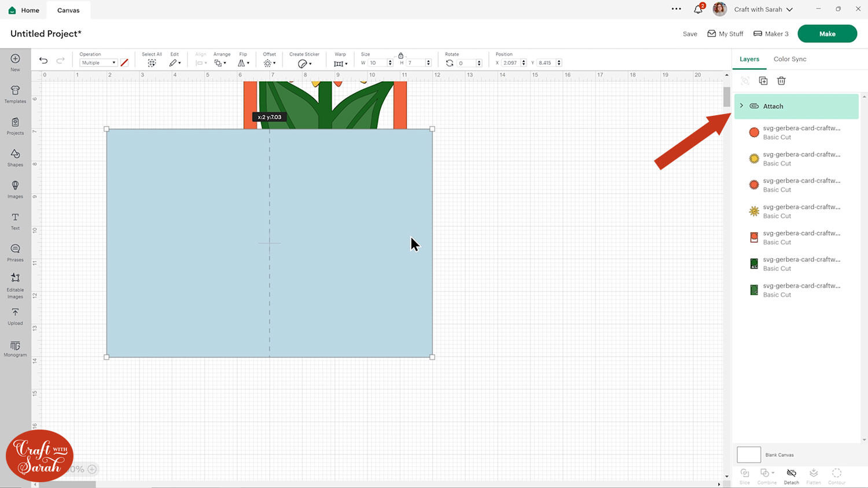Open the Maker 3 machine selector
Viewport: 868px width, 488px height.
click(771, 34)
